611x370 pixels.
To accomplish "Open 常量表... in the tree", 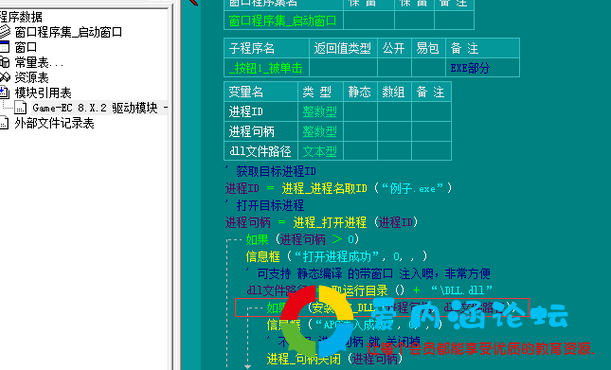I will 39,62.
